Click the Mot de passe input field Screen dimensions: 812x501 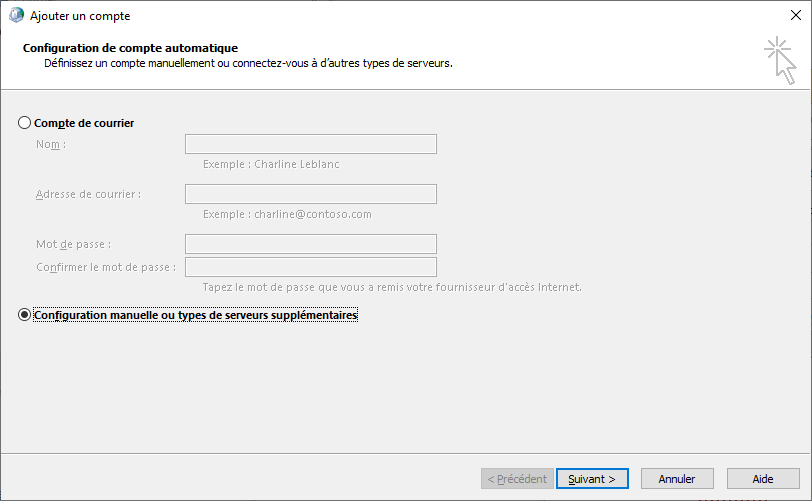pyautogui.click(x=311, y=244)
